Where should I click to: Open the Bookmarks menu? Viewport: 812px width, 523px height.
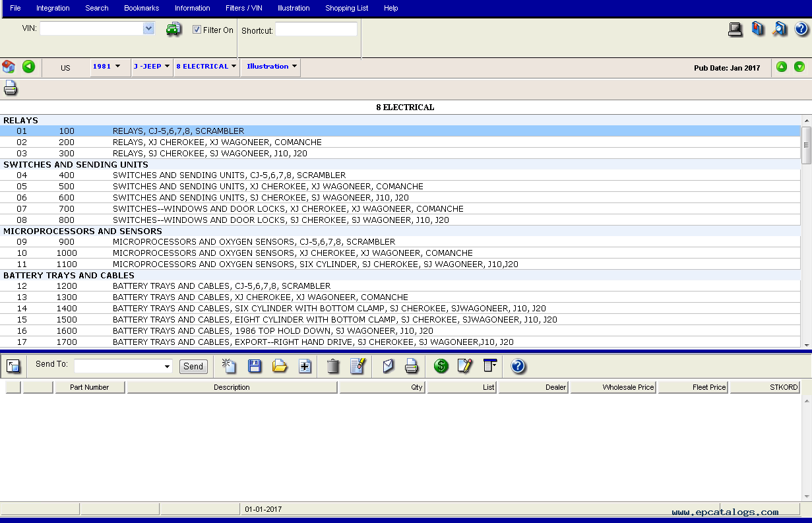point(142,8)
